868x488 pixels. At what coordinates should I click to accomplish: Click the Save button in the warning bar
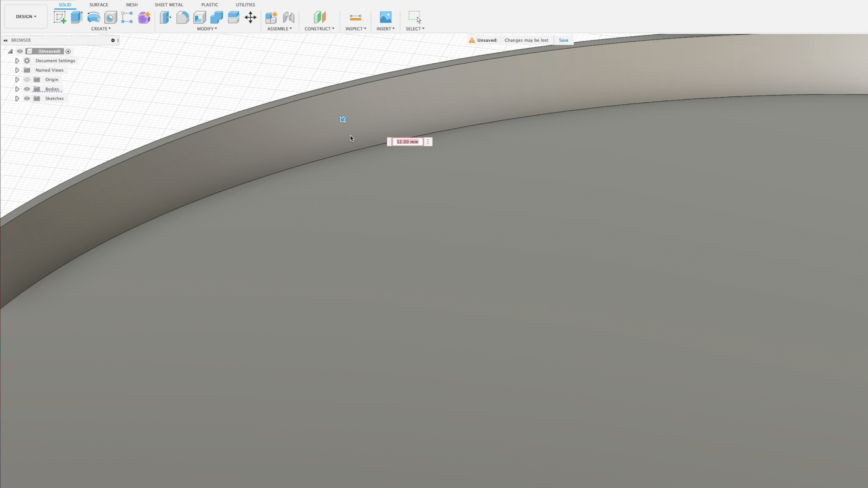point(563,40)
